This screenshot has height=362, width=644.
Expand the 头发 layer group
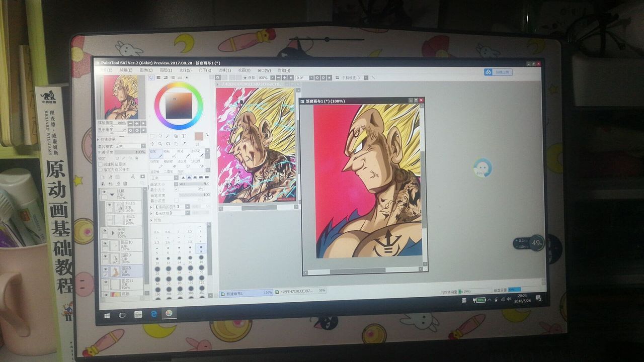tap(113, 233)
